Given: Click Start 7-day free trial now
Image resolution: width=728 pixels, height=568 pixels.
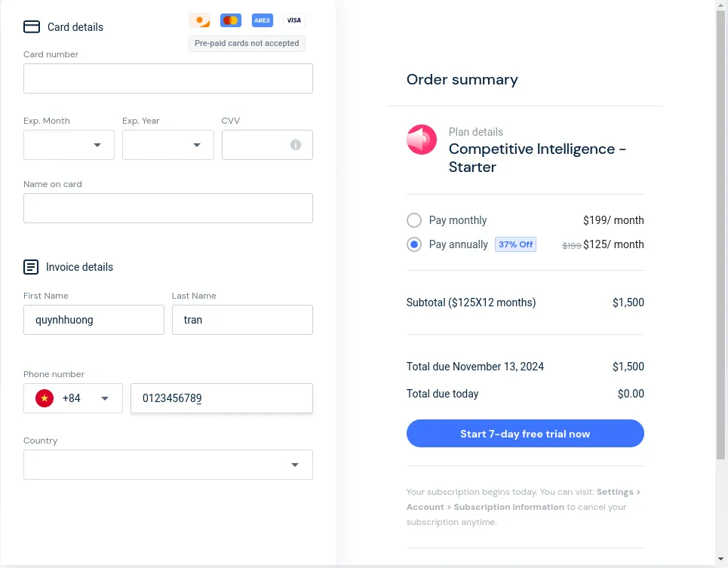Looking at the screenshot, I should [x=525, y=434].
